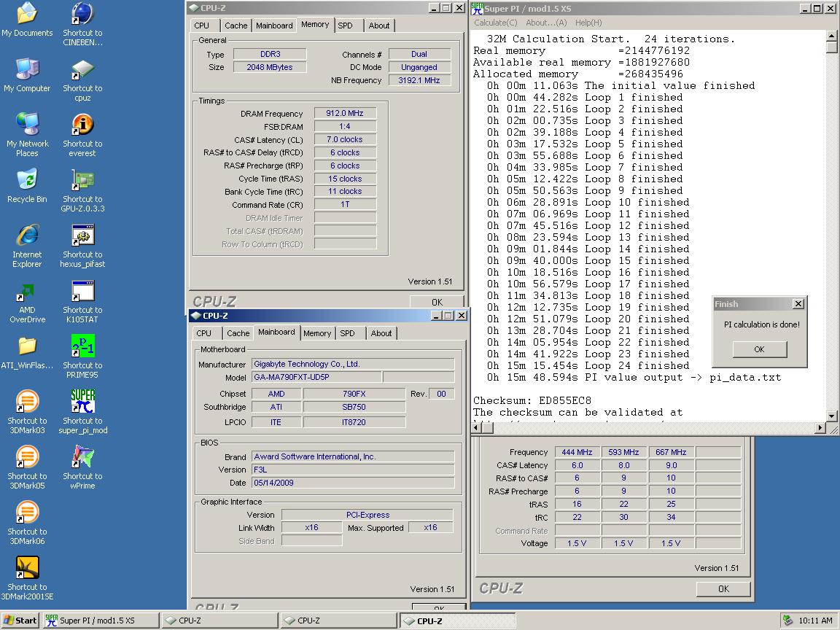Activate the second CPU-Z taskbar button
Viewport: 840px width, 630px height.
[x=338, y=621]
